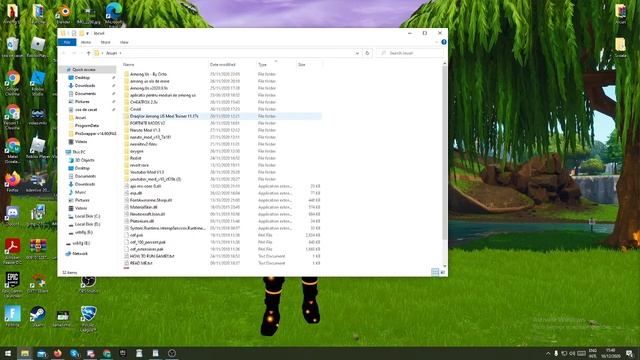Open Epic Games Launcher desktop shortcut
Screen dimensions: 640x360
[13, 284]
